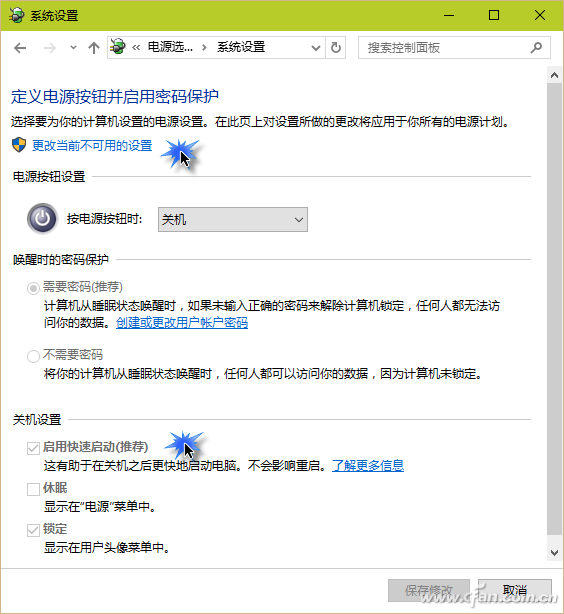Select the 不需要密码 radio button
The width and height of the screenshot is (564, 614).
pos(33,356)
